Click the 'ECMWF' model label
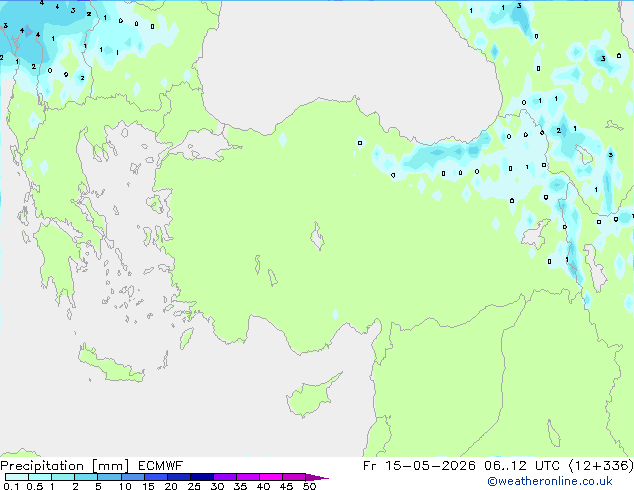The image size is (634, 490). coord(161,466)
